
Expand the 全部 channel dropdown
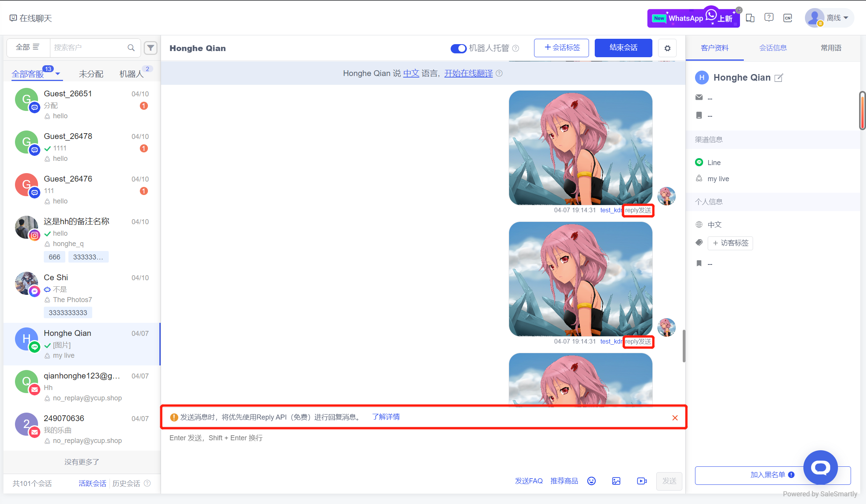(x=28, y=47)
